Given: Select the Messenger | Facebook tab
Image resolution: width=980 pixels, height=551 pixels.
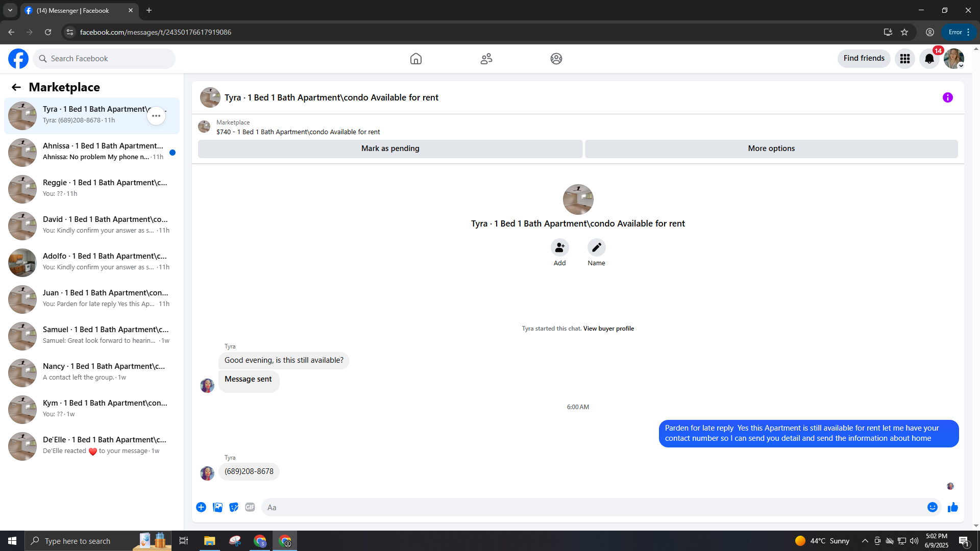Looking at the screenshot, I should coord(79,10).
